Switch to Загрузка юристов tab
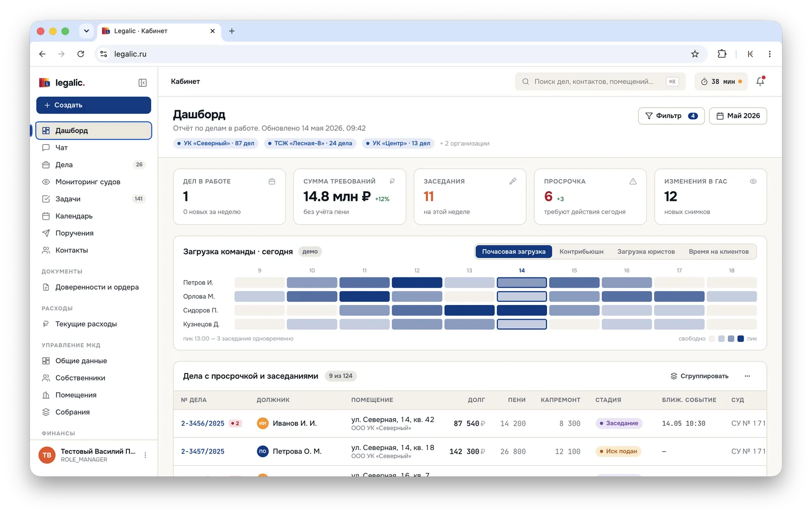Viewport: 812px width, 516px height. pos(646,252)
